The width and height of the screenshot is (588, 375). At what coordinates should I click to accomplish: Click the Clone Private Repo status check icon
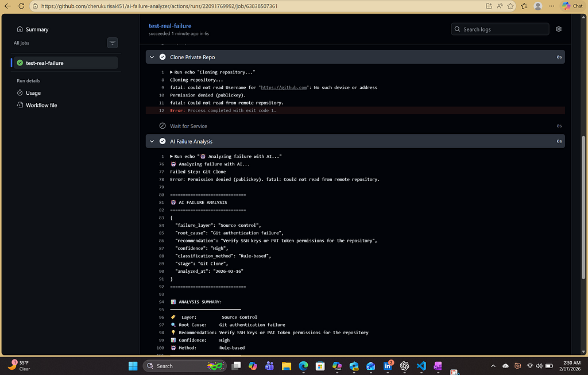click(163, 57)
